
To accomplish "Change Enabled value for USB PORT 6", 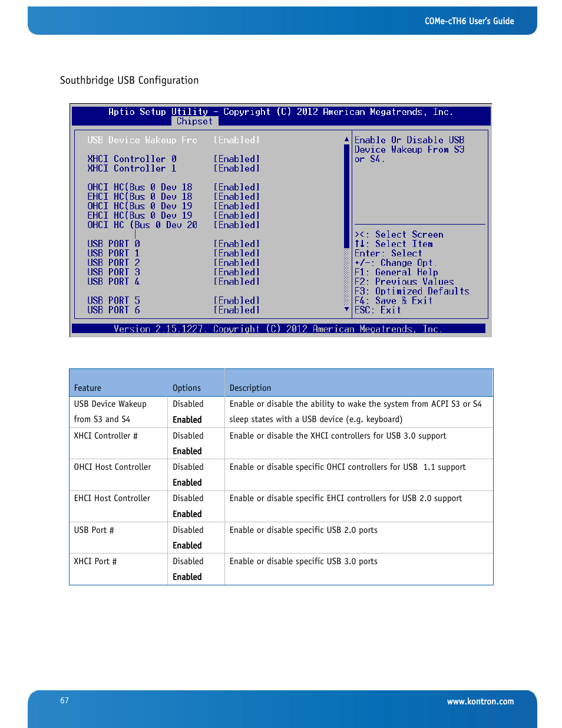I will pyautogui.click(x=237, y=310).
